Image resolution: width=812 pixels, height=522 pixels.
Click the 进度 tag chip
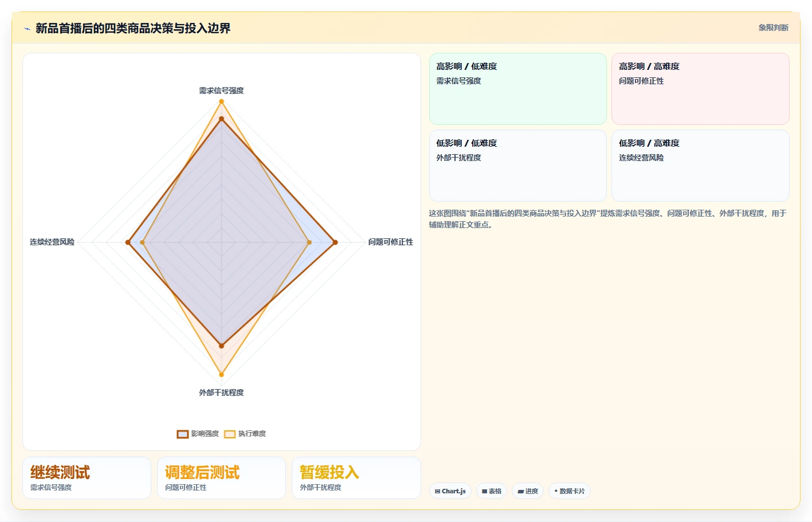(528, 491)
